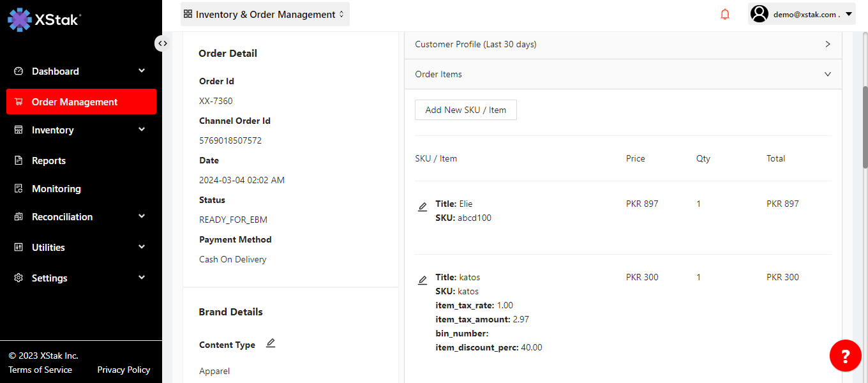
Task: Click the XStak logo
Action: point(44,19)
